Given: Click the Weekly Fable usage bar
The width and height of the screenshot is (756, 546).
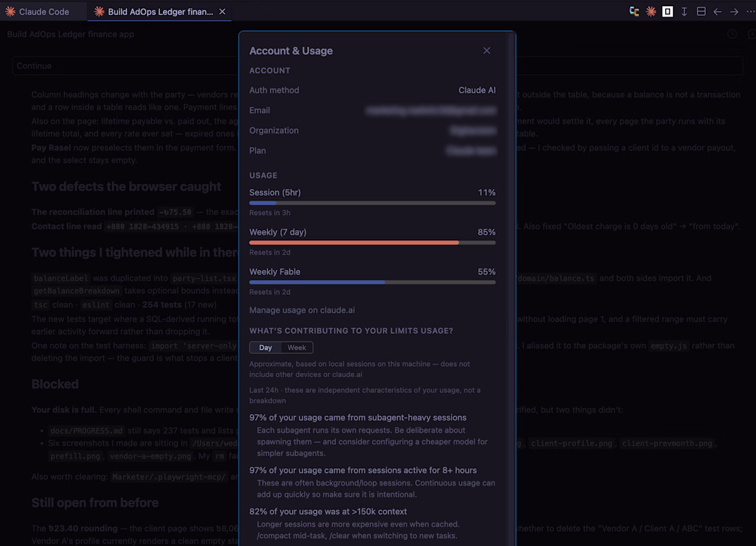Looking at the screenshot, I should click(x=373, y=282).
